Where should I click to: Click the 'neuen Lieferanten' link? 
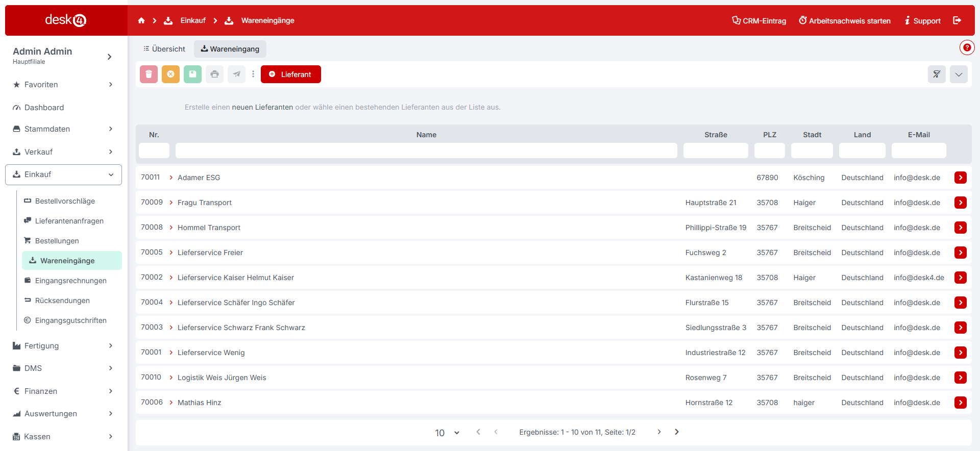[x=262, y=107]
